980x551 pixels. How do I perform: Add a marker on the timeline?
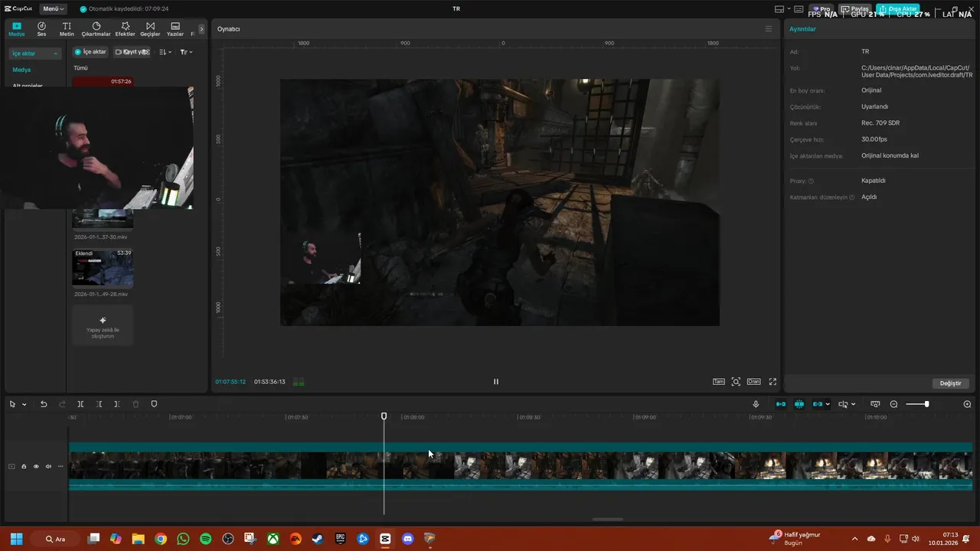point(154,404)
